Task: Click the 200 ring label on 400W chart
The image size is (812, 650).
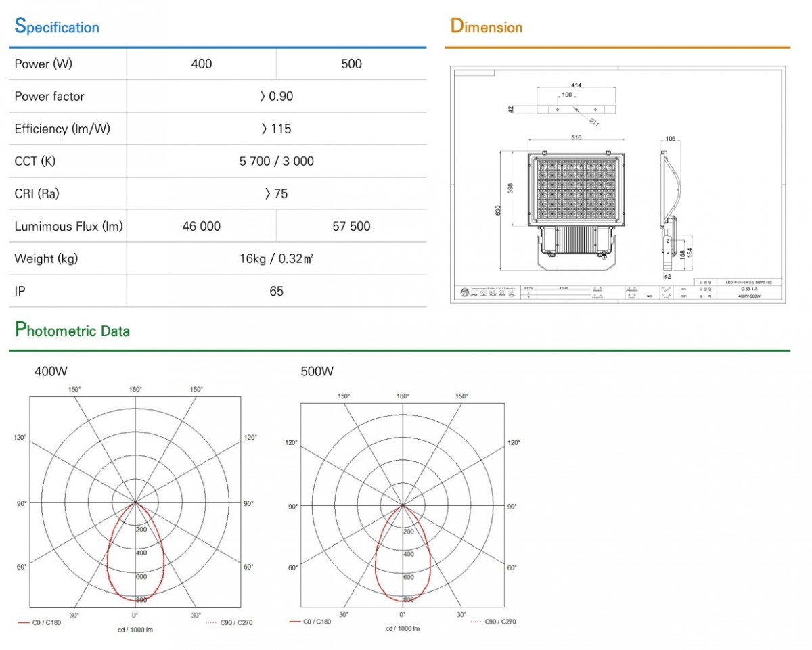Action: coord(141,529)
